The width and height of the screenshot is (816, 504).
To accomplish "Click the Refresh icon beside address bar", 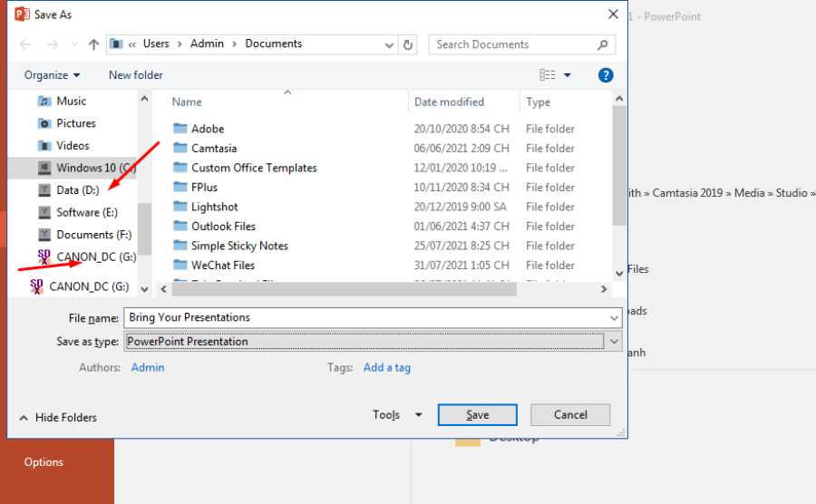I will (x=408, y=44).
